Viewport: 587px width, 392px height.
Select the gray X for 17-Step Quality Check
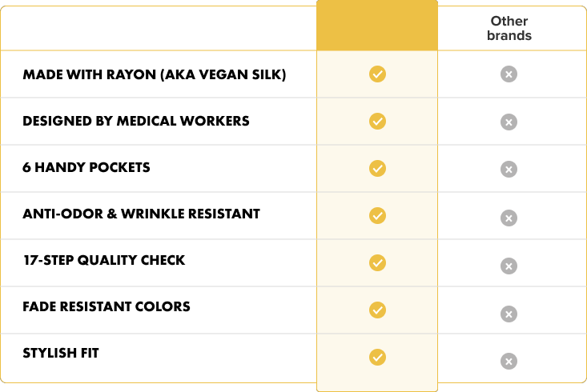509,266
